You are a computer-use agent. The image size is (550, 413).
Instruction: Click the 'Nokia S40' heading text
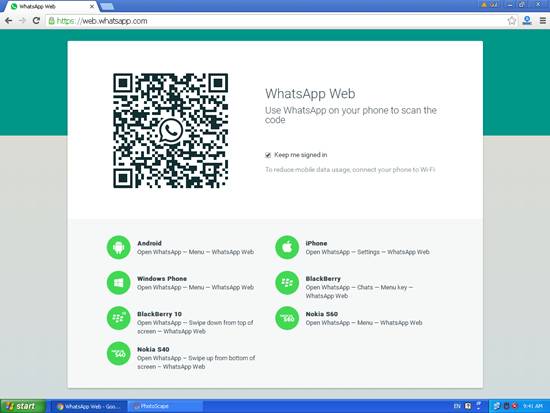click(153, 349)
